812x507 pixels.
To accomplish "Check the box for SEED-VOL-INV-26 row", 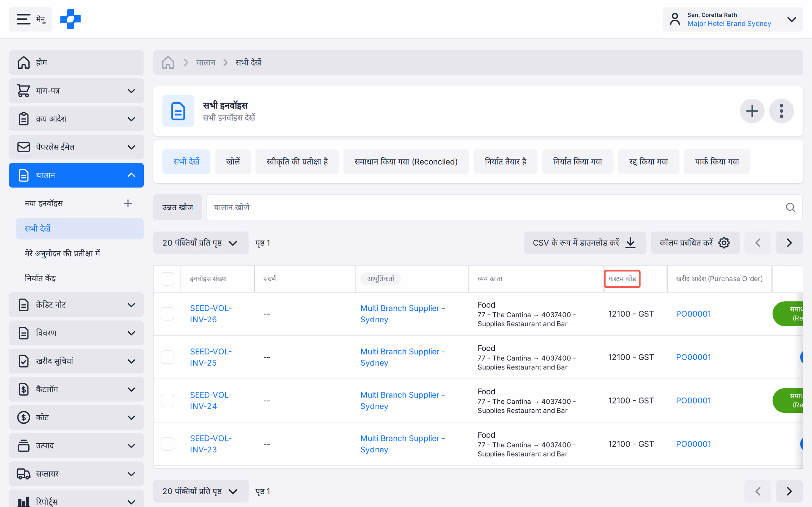I will point(167,314).
